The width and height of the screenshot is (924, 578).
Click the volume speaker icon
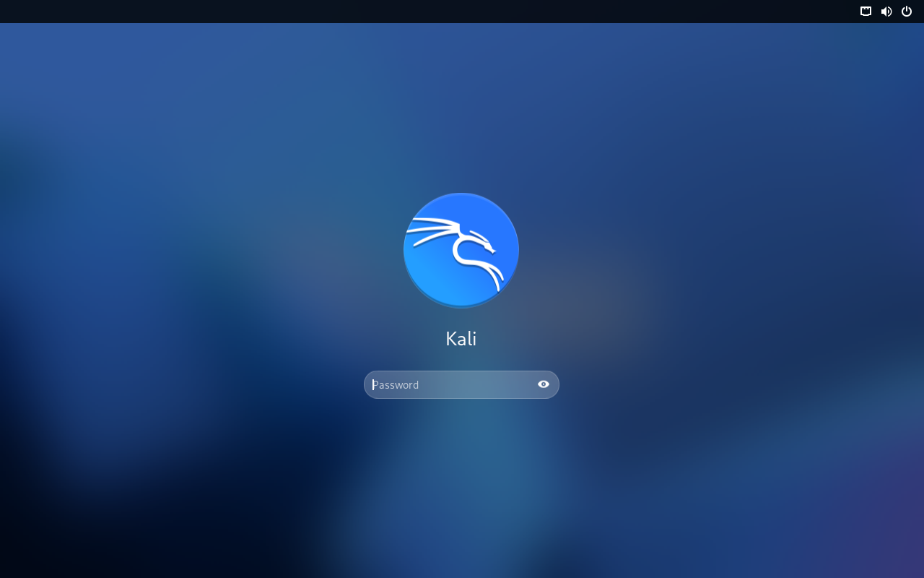click(886, 11)
